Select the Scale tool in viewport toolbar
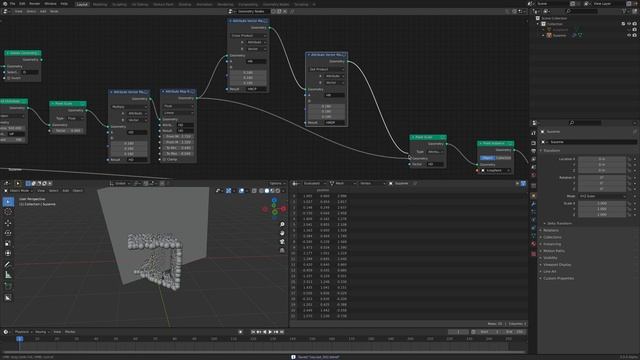This screenshot has height=360, width=640. [x=8, y=243]
